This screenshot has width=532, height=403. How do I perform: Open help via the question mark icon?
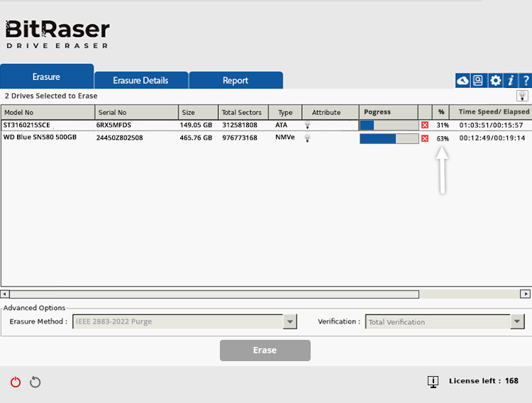[x=526, y=81]
